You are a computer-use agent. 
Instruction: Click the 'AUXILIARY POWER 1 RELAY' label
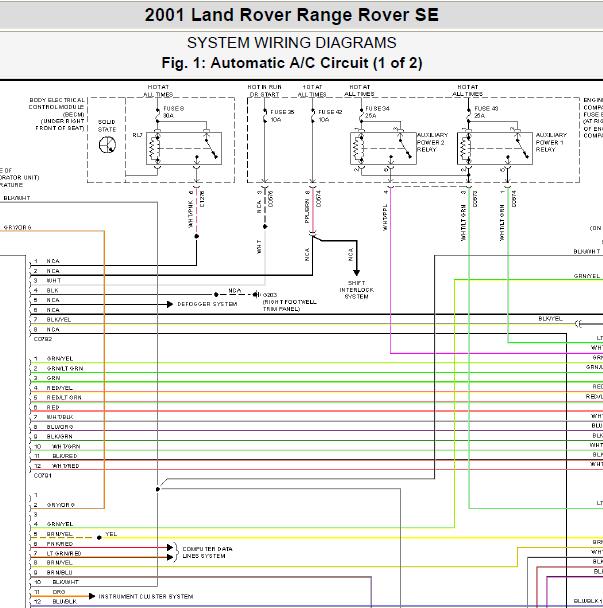(x=551, y=142)
